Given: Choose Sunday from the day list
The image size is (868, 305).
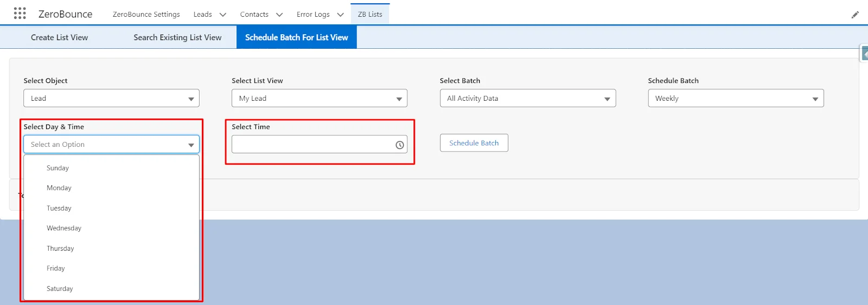Looking at the screenshot, I should (58, 168).
